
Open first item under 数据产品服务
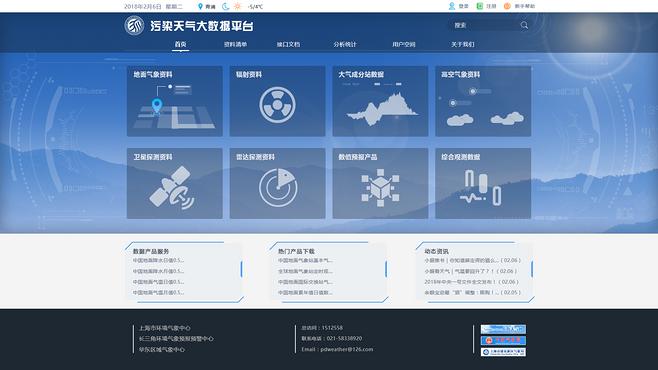click(158, 261)
